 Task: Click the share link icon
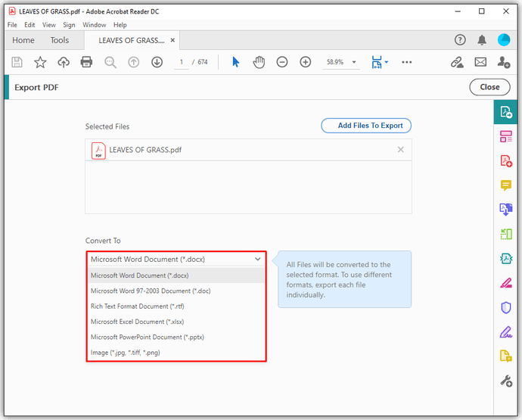pos(457,62)
